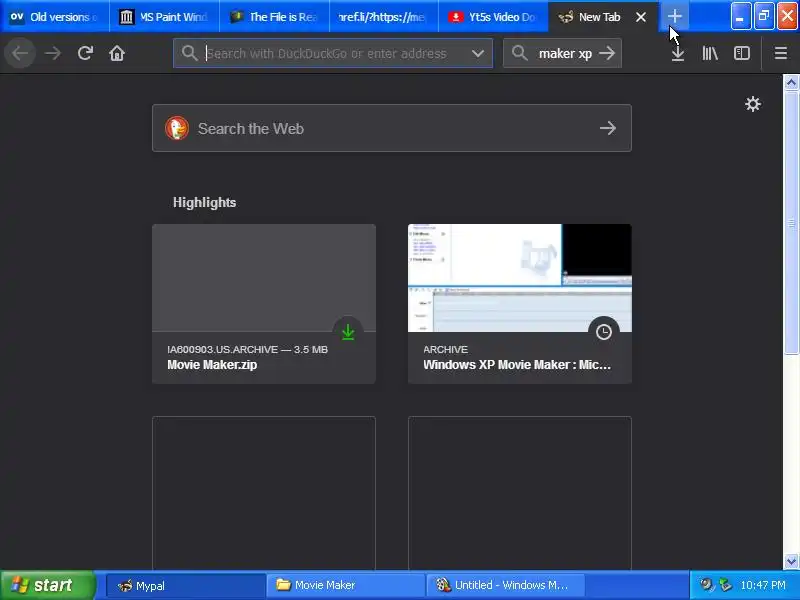Click the 'Windows XP Movie Maker : Mic...' title

(517, 365)
